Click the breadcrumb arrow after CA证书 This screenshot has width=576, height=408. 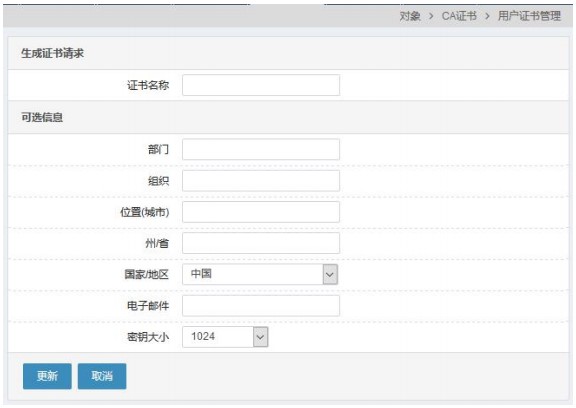pyautogui.click(x=487, y=16)
